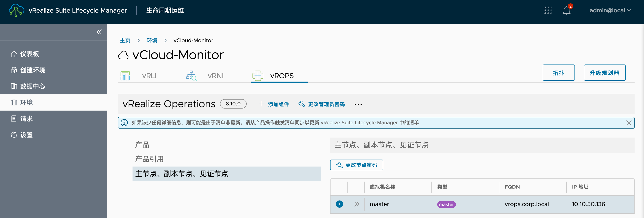The image size is (644, 218).
Task: Collapse the left navigation sidebar
Action: (99, 32)
